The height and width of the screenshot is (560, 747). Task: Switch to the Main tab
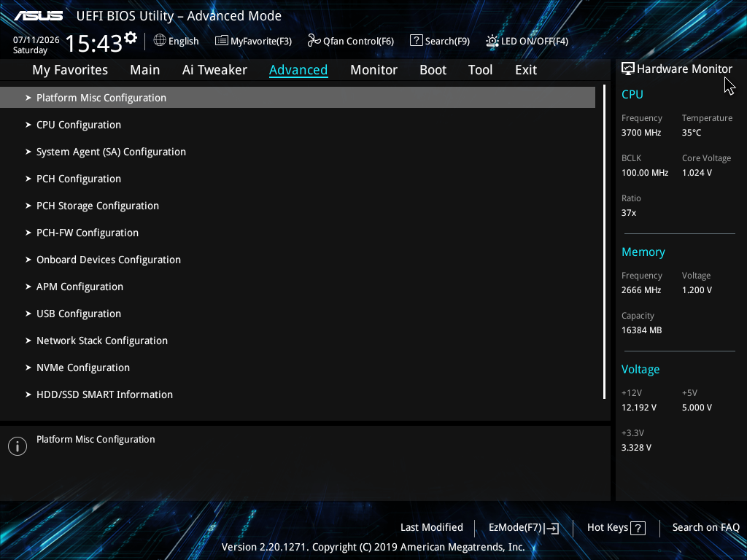pyautogui.click(x=145, y=70)
